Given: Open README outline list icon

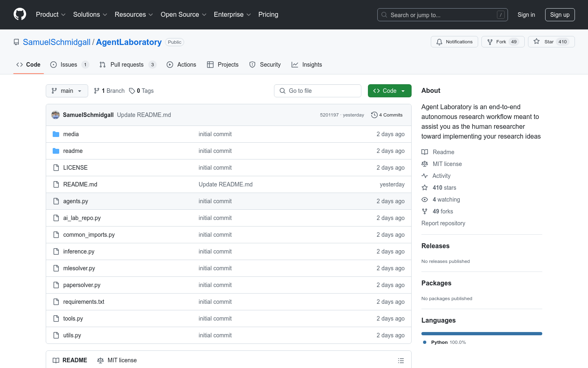Looking at the screenshot, I should 401,361.
